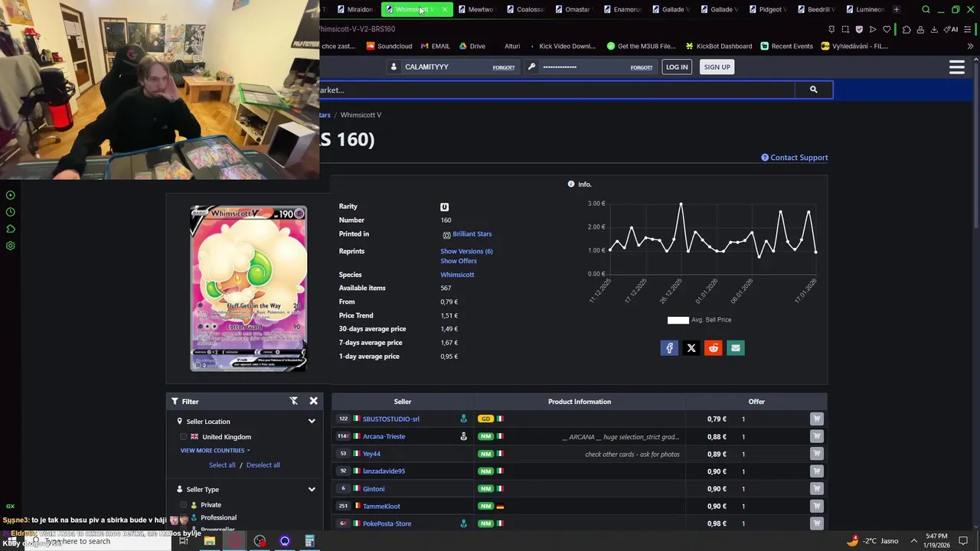
Task: Open File Explorer from taskbar
Action: coord(209,541)
